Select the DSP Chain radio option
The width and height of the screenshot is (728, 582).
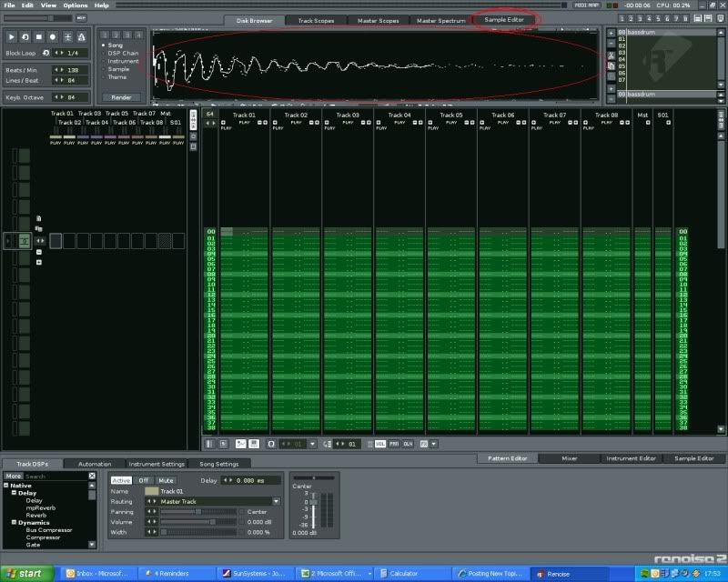(x=120, y=53)
